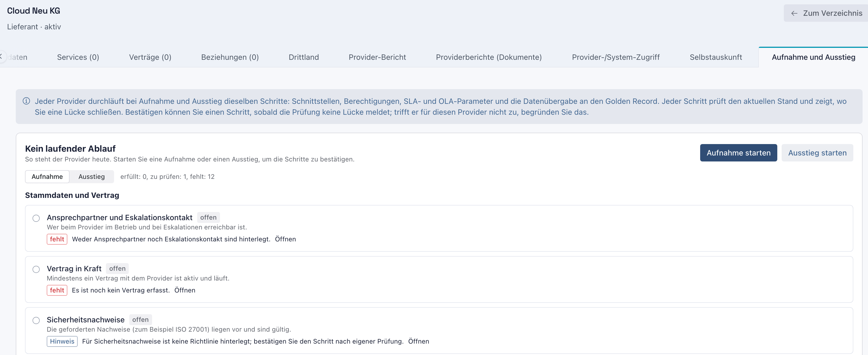Click the offen badge next to Vertrag in Kraft
Viewport: 868px width, 355px height.
pos(117,268)
